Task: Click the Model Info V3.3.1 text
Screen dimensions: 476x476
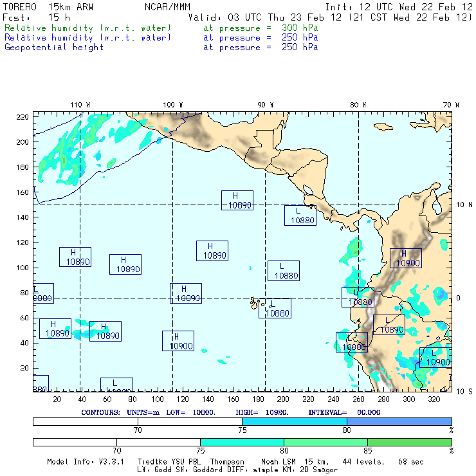Action: (87, 462)
